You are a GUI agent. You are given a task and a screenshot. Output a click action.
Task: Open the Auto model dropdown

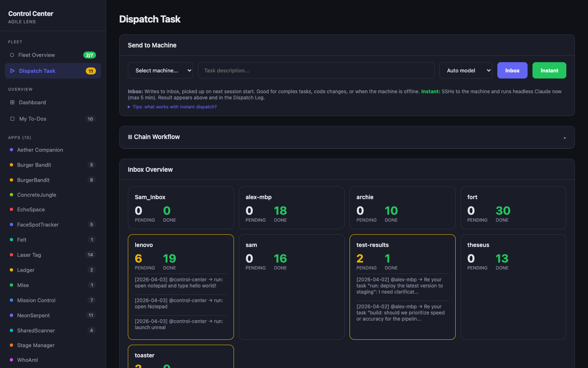(x=465, y=70)
